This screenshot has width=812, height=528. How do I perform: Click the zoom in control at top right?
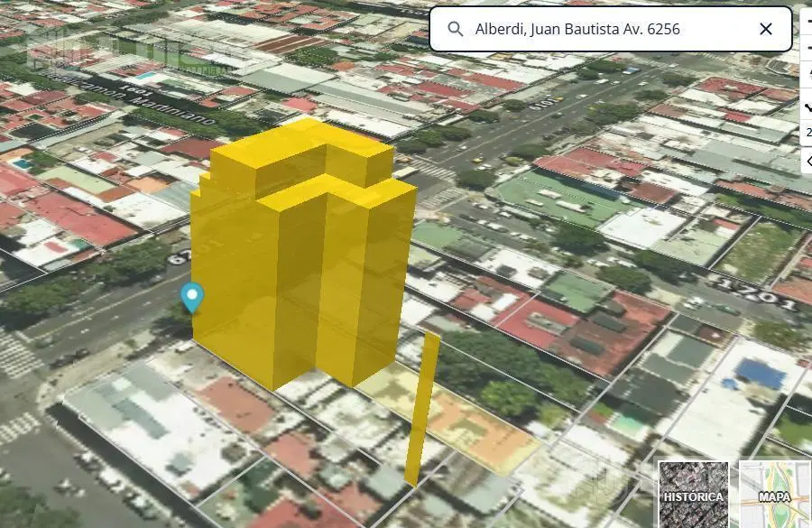coord(807,20)
